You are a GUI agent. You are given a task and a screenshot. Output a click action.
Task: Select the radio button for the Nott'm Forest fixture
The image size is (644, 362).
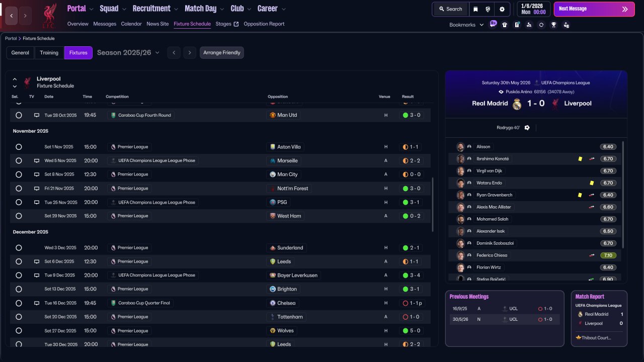point(19,189)
